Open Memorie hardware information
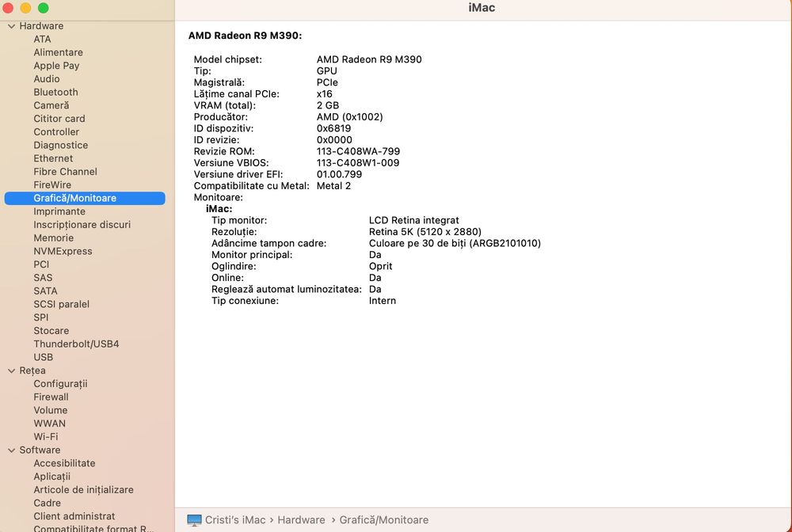Screen dimensions: 792x532 click(x=54, y=237)
